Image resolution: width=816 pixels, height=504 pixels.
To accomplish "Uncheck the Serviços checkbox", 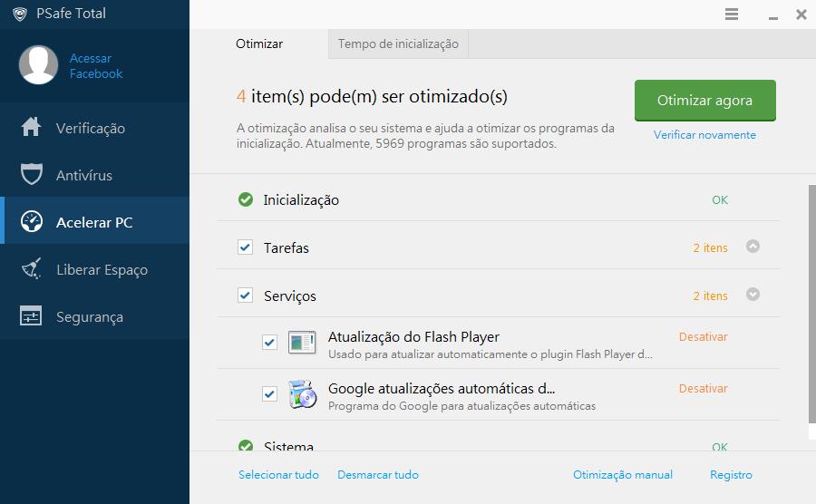I will coord(245,296).
